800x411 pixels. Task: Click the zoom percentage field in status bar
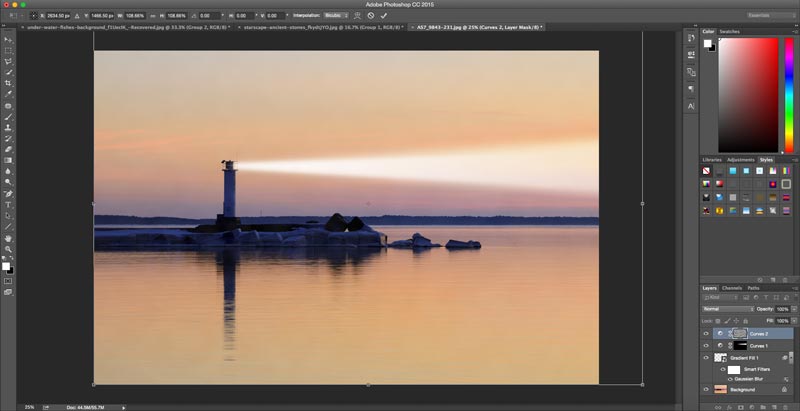point(30,407)
